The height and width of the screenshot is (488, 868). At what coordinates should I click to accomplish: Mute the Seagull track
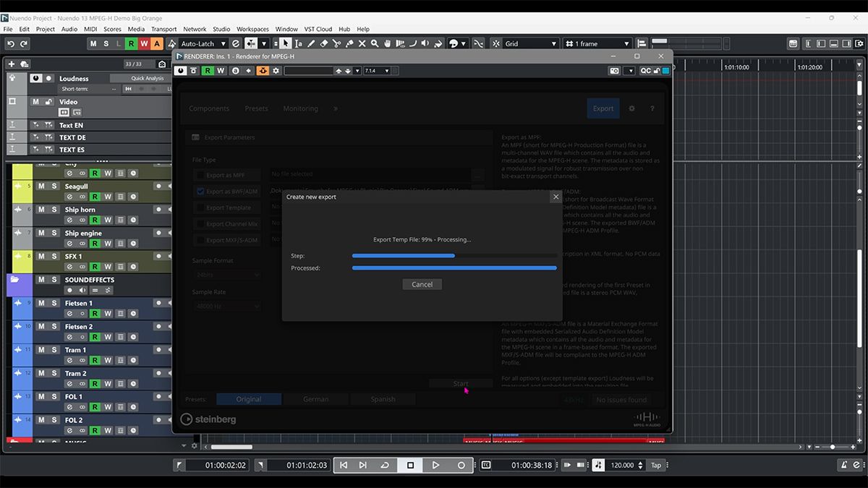point(41,187)
